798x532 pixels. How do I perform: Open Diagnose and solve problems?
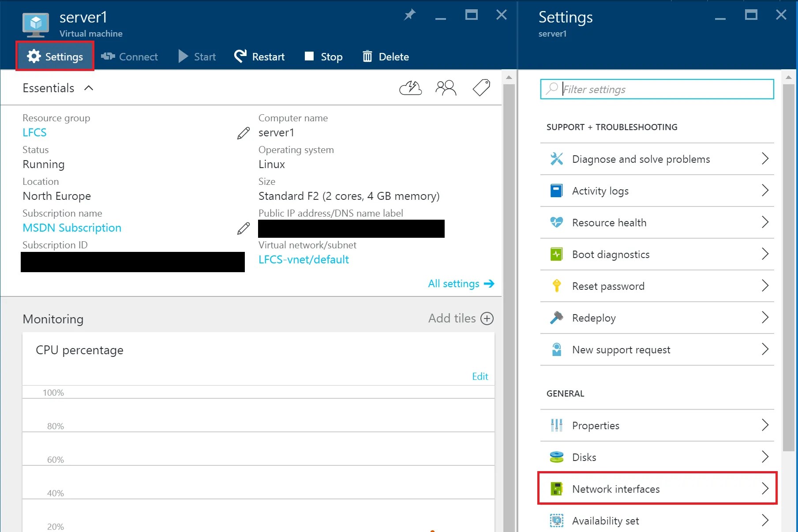(x=657, y=159)
